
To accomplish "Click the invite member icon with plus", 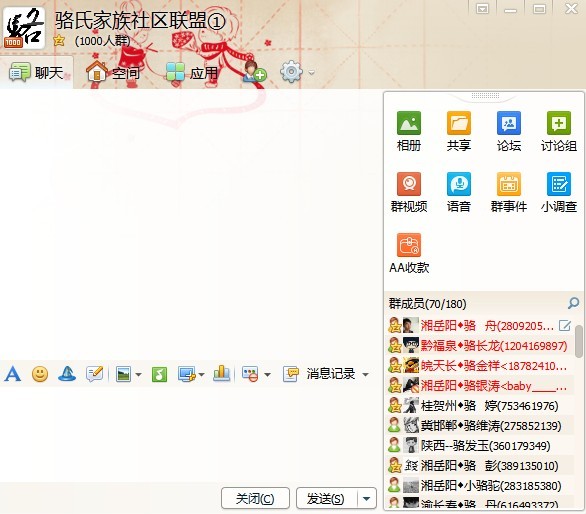I will coord(255,72).
